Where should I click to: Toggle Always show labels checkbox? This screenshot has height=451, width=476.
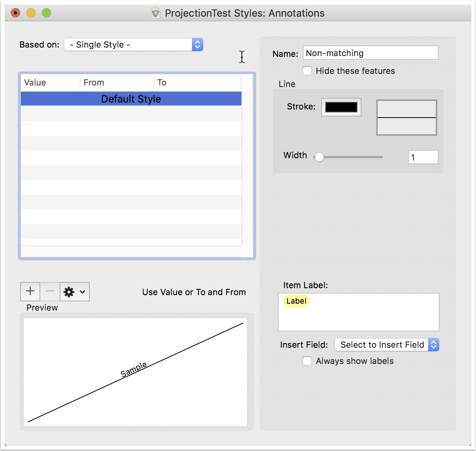[307, 361]
